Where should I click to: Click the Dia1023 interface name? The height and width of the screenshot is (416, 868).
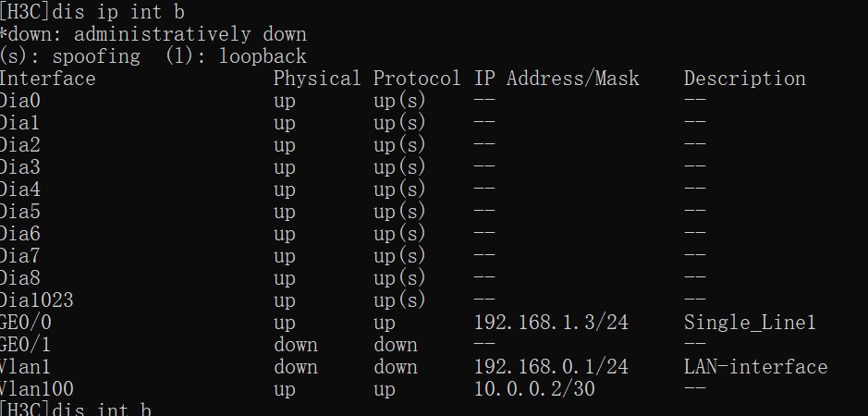(x=37, y=300)
